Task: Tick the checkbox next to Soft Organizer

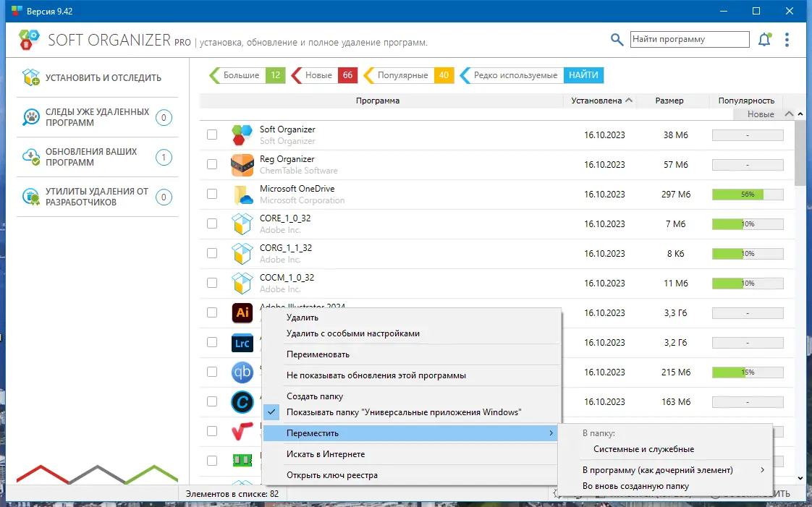Action: [x=212, y=135]
